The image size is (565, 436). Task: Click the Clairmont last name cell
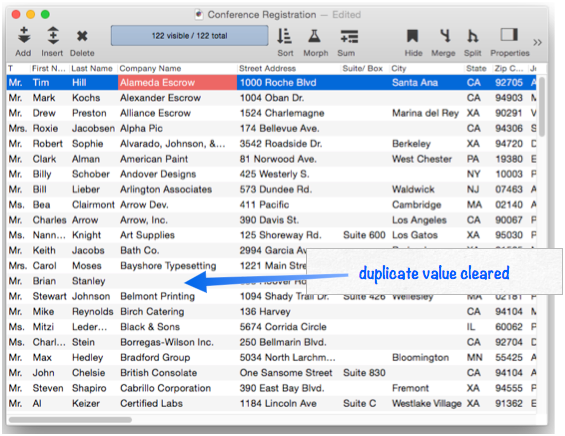93,205
